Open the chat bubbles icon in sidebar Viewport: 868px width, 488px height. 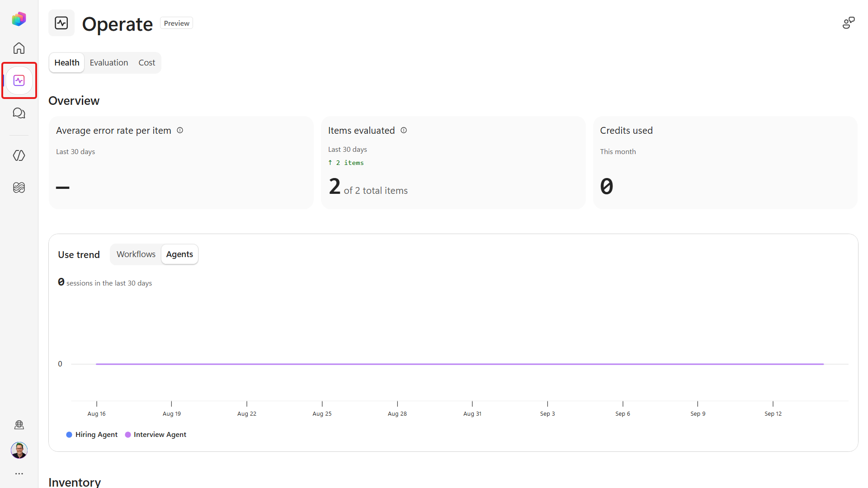point(19,113)
